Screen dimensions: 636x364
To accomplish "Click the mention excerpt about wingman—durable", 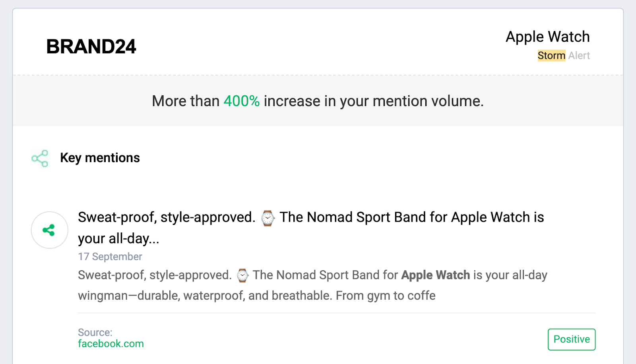I will coord(313,285).
